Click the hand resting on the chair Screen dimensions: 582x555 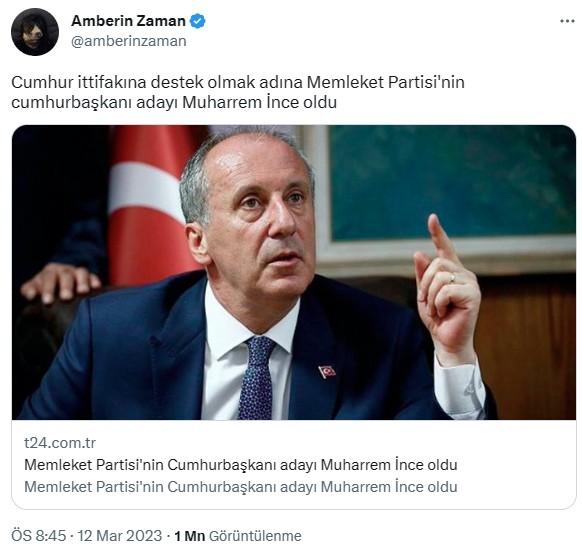(x=59, y=281)
